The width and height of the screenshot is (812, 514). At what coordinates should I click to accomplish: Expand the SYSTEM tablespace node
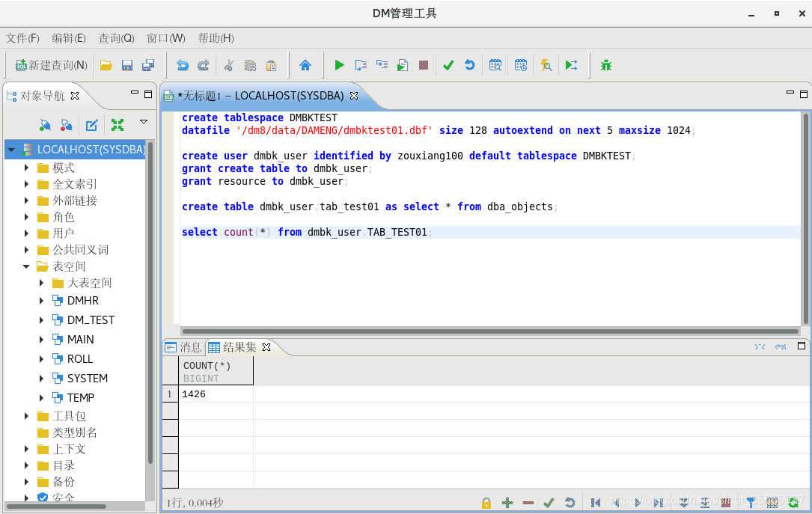(x=41, y=379)
